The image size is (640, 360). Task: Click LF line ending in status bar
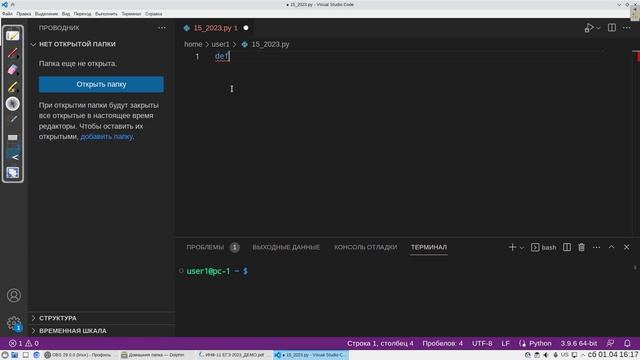coord(505,343)
